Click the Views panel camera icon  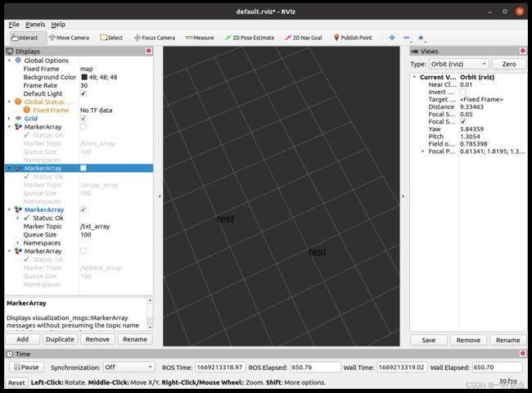(414, 52)
